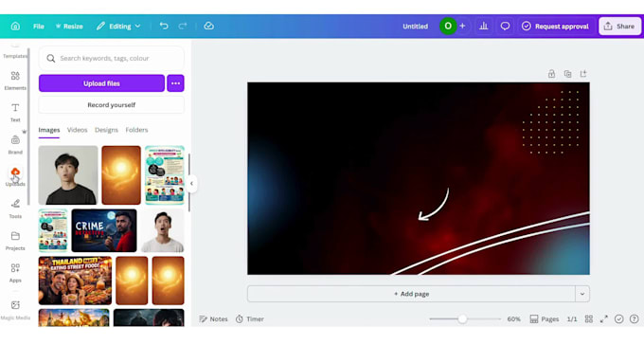Image resolution: width=644 pixels, height=363 pixels.
Task: Open the green O profile avatar
Action: coord(448,27)
